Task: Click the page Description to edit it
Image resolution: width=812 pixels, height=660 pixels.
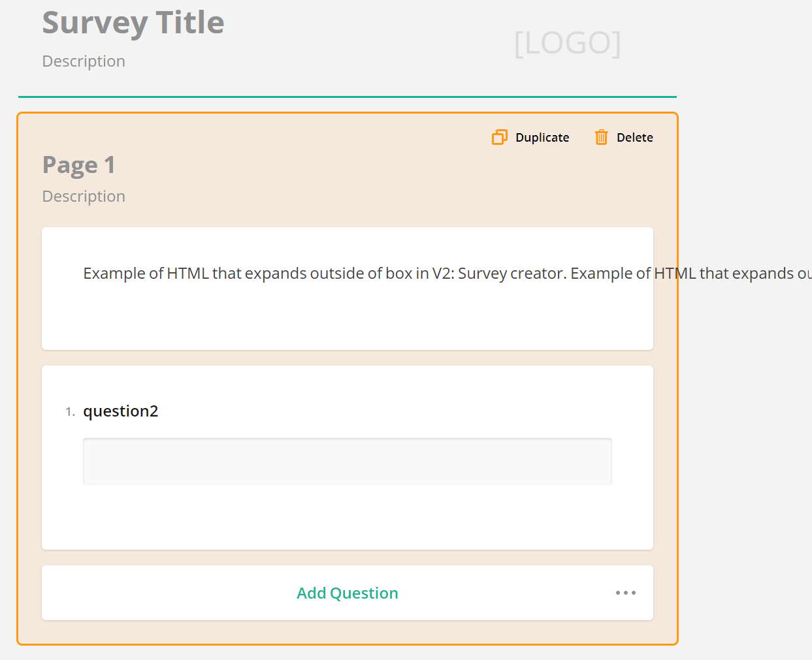Action: (x=84, y=196)
